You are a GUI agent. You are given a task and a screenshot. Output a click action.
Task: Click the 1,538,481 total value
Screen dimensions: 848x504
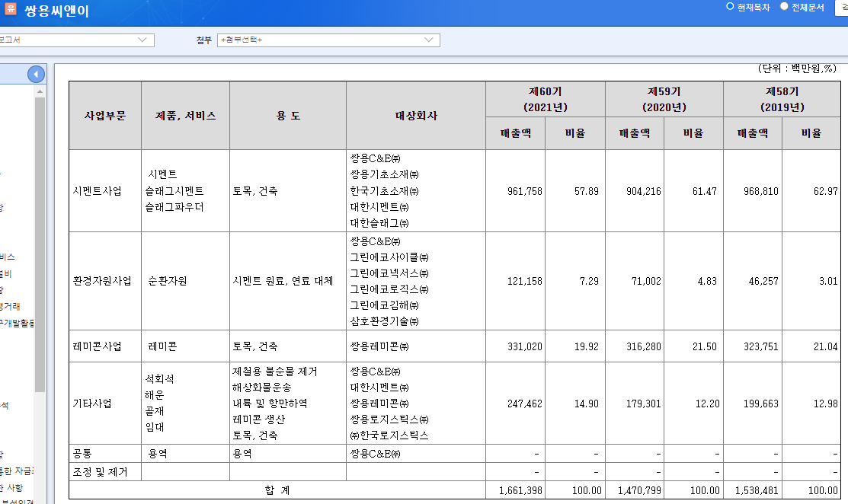coord(757,490)
